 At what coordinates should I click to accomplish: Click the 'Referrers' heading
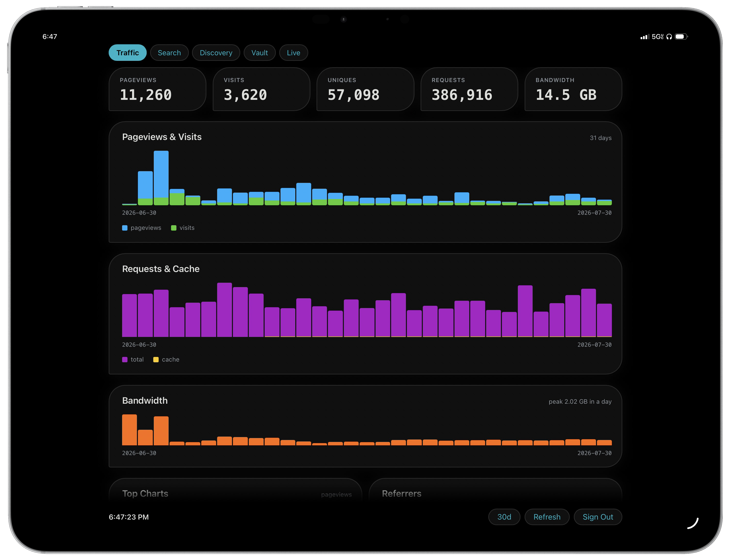(401, 493)
